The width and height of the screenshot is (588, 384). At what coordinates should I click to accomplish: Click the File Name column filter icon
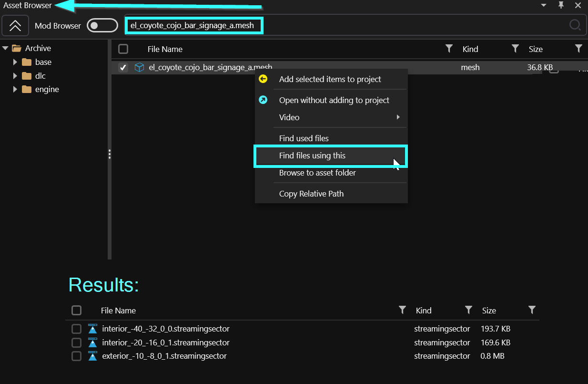(x=448, y=49)
